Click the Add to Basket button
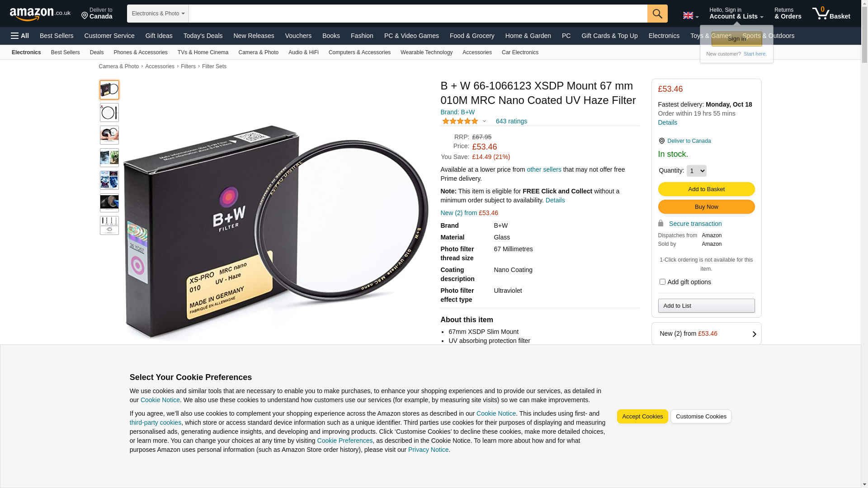Viewport: 868px width, 488px height. pos(706,189)
